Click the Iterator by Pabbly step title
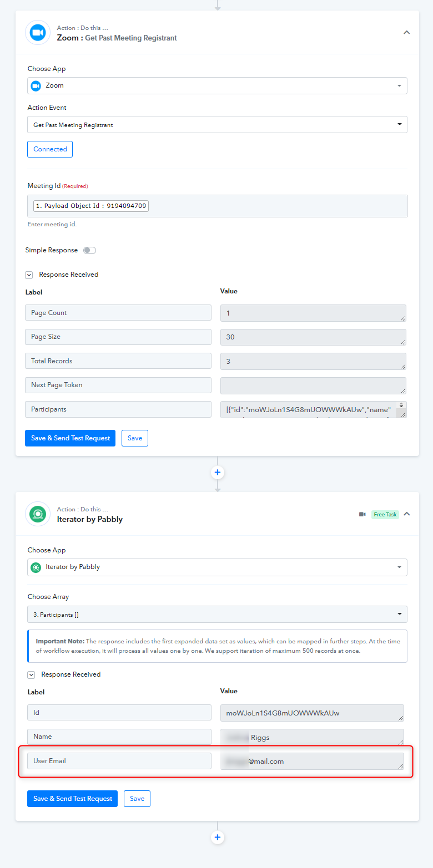The width and height of the screenshot is (433, 868). tap(90, 519)
